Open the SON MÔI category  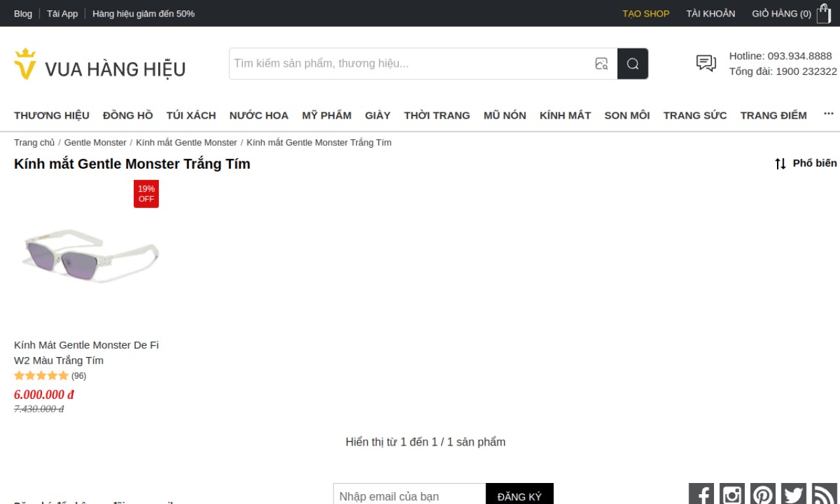627,115
